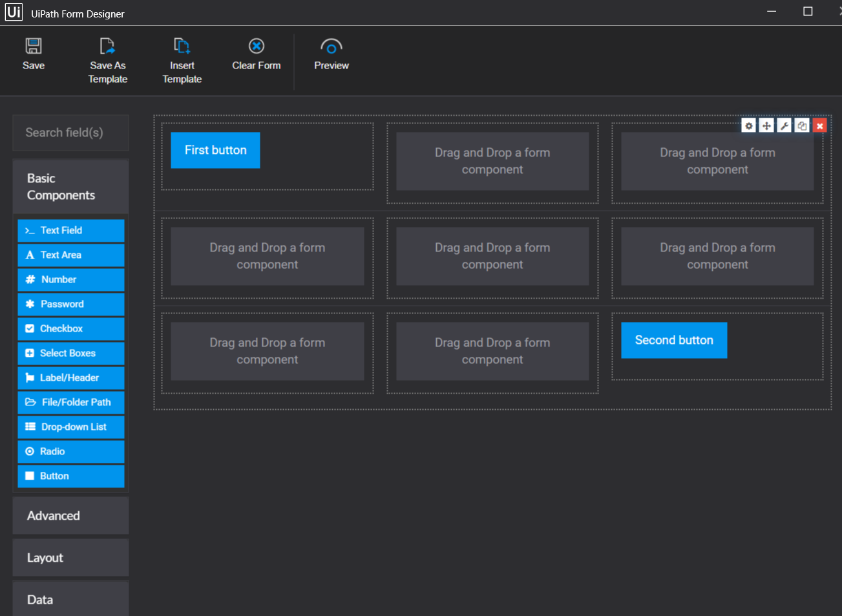Expand the Layout section

coord(70,557)
